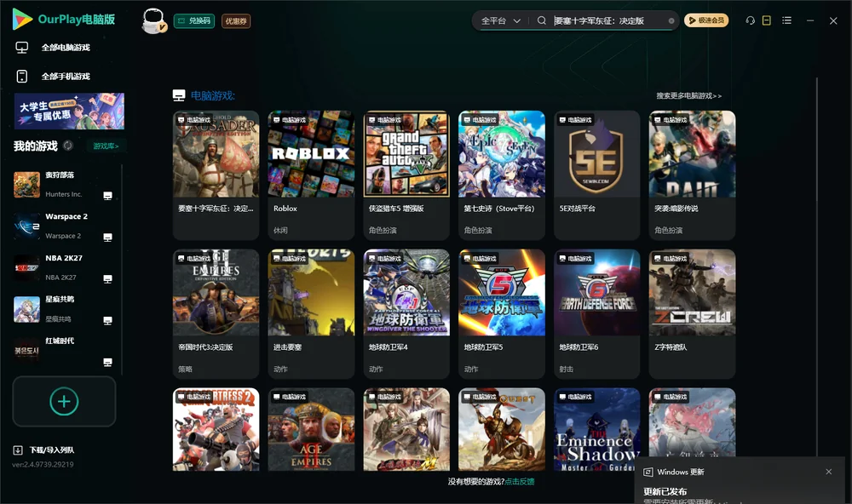Click the magnifier search icon
This screenshot has height=504, width=852.
tap(542, 20)
